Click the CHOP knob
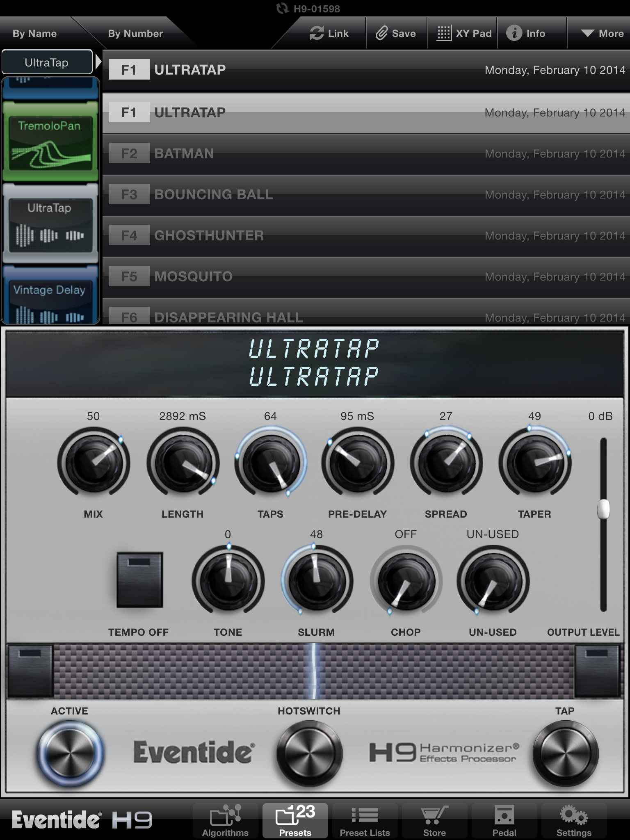This screenshot has height=840, width=630. click(x=406, y=581)
